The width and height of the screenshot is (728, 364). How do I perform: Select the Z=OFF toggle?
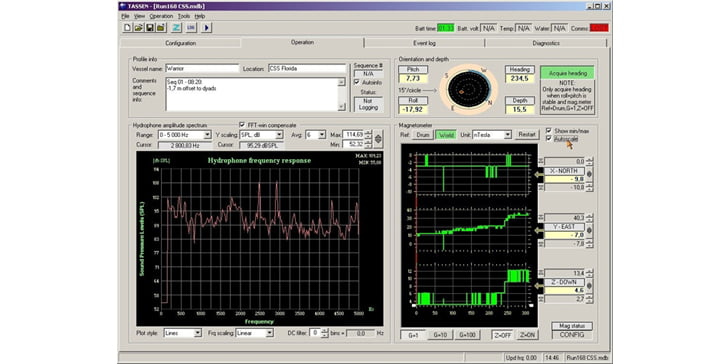point(503,335)
